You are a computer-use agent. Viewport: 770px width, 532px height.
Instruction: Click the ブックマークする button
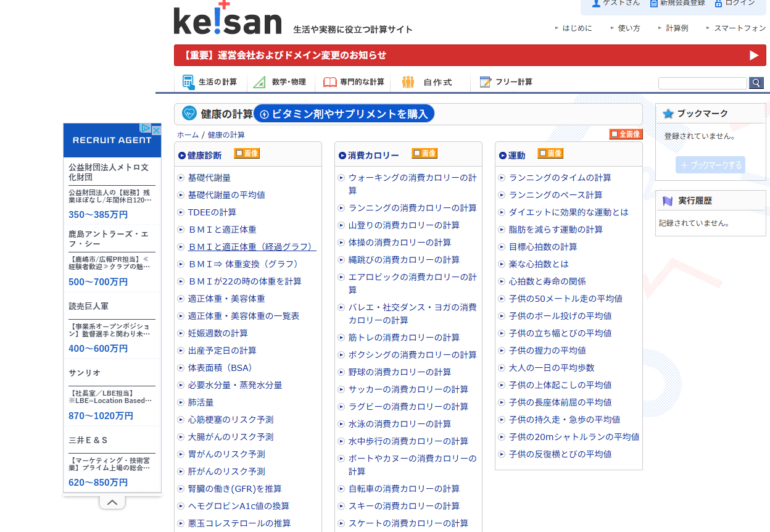710,165
